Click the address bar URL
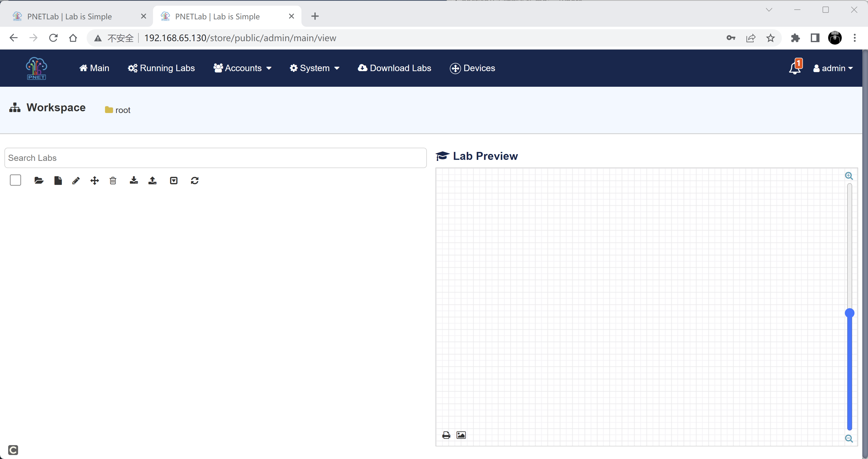Screen dimensions: 868x459 coord(240,38)
